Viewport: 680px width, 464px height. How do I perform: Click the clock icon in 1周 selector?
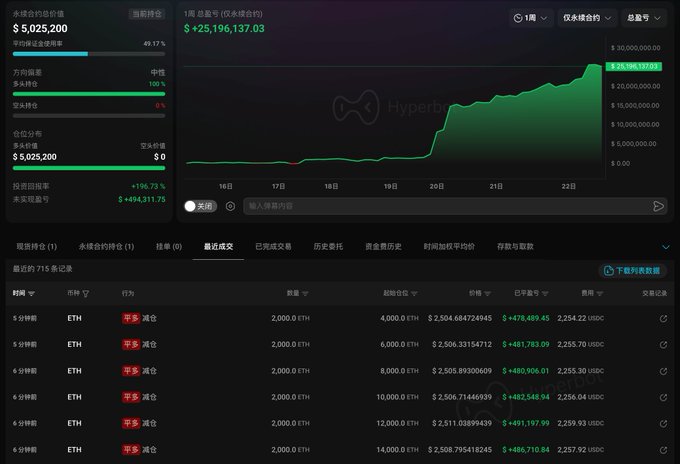coord(518,18)
